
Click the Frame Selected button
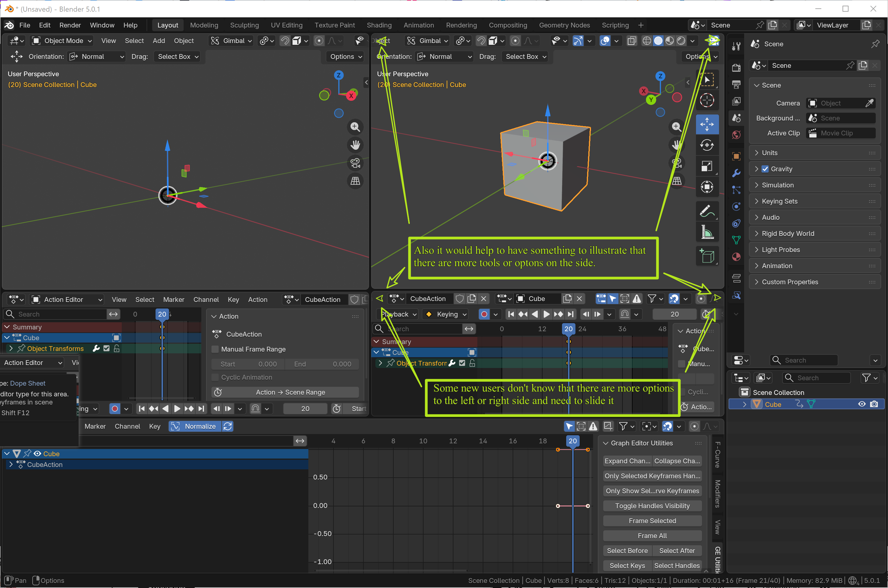pyautogui.click(x=652, y=521)
